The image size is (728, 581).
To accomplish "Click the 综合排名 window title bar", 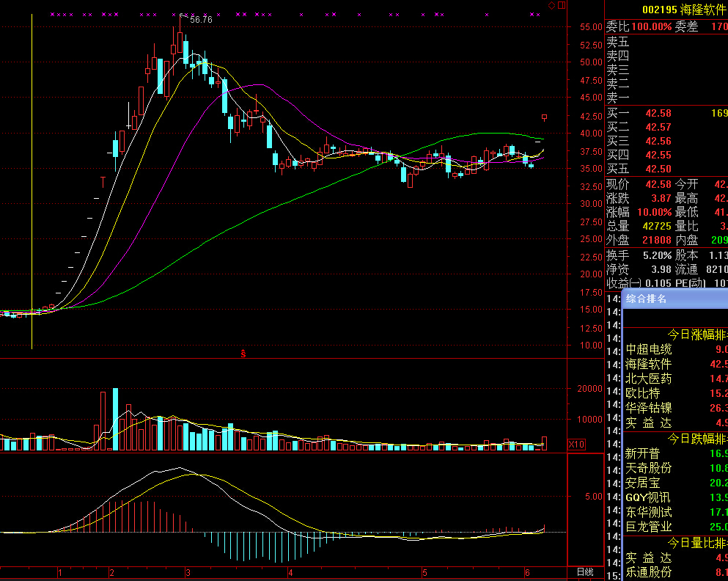I will click(675, 299).
